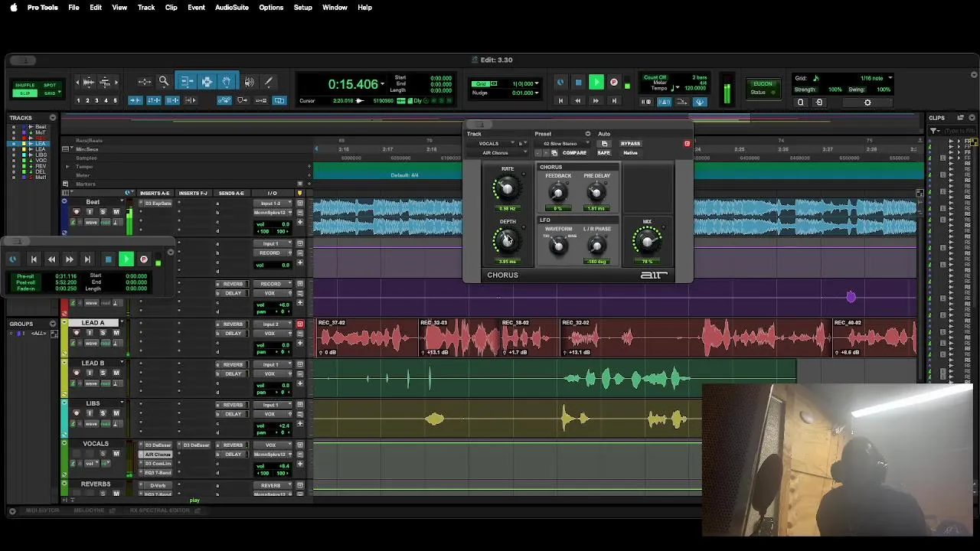Click red target button in plugin header

pyautogui.click(x=687, y=144)
